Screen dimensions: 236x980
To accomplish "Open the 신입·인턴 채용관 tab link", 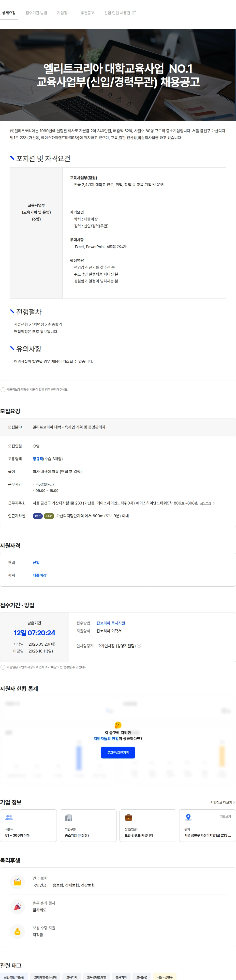I will coord(117,13).
